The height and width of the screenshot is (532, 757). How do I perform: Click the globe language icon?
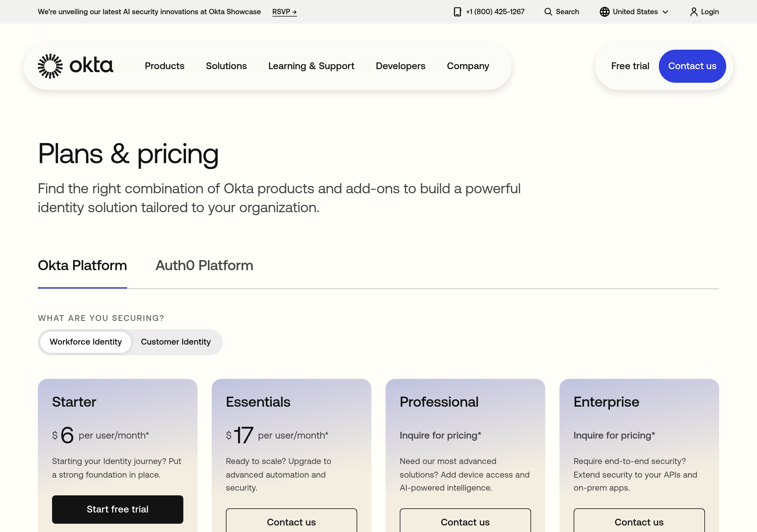tap(604, 12)
